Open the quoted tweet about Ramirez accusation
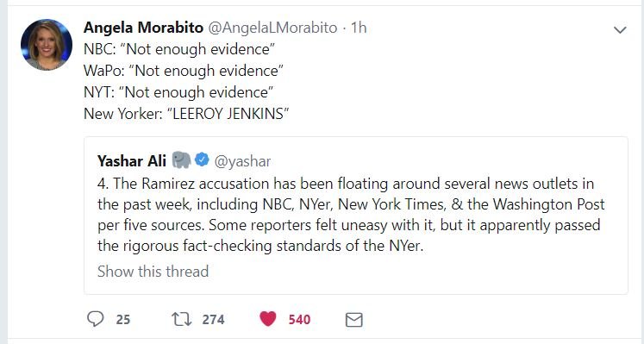The width and height of the screenshot is (644, 344). coord(356,215)
